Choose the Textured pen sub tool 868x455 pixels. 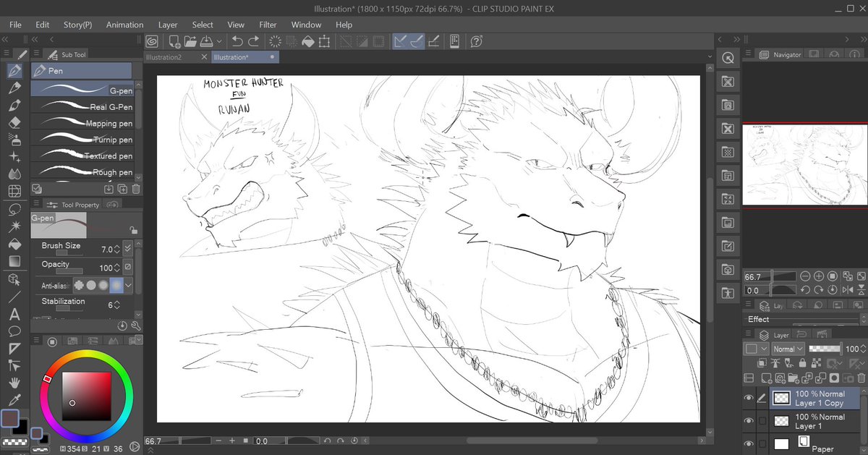[82, 156]
